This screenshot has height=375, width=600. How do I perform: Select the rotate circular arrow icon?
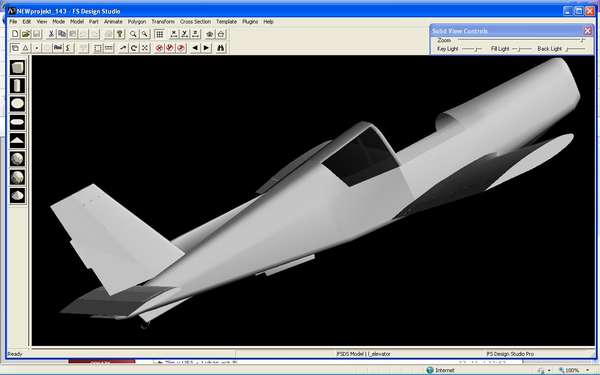pyautogui.click(x=134, y=48)
